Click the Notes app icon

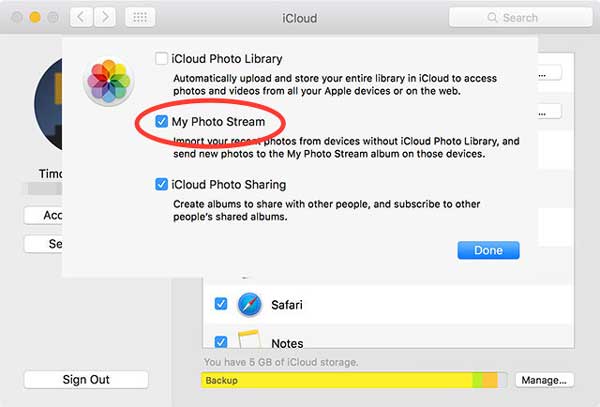pos(249,340)
